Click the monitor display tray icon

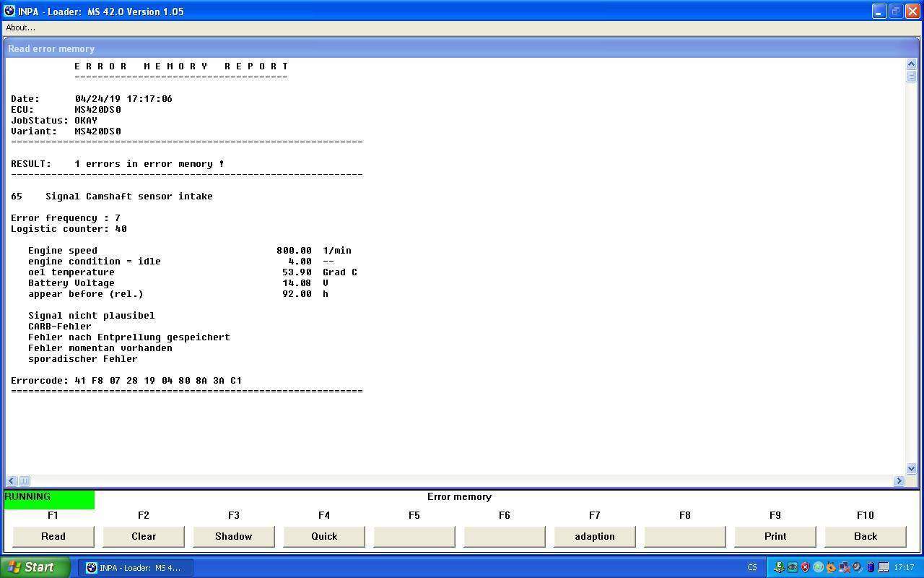coord(884,567)
